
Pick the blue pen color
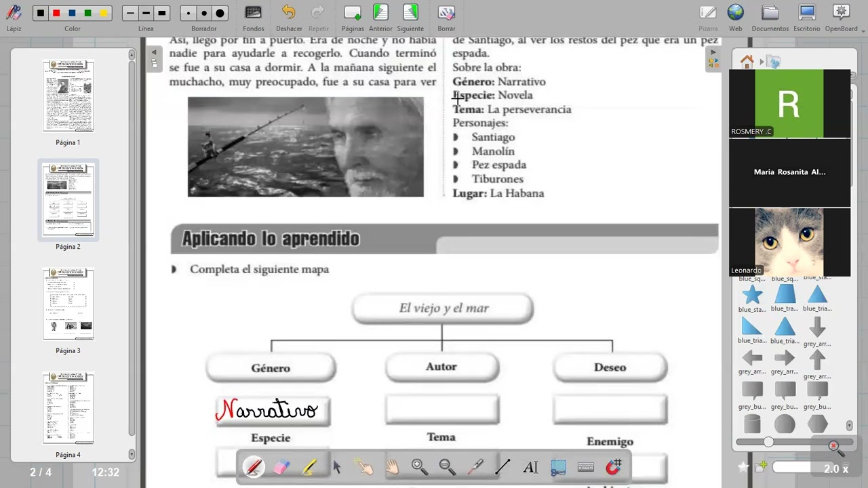[72, 14]
